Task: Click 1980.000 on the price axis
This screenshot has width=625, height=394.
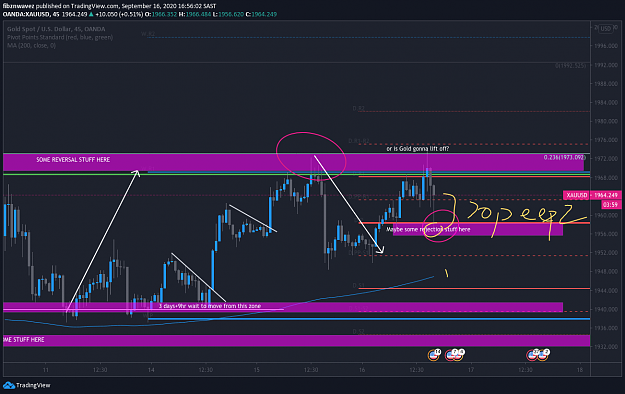Action: 606,122
